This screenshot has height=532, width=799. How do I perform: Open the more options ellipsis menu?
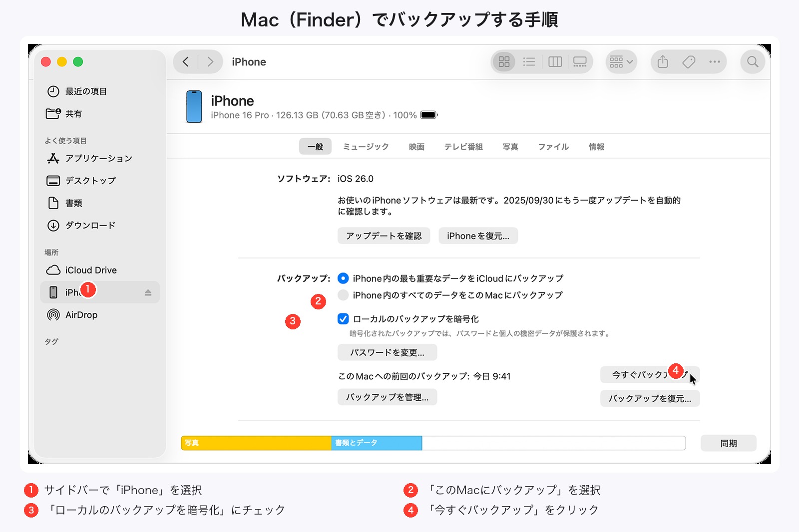coord(715,61)
